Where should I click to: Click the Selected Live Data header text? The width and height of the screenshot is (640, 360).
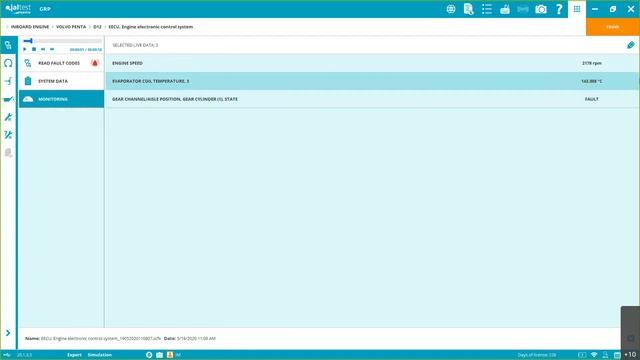pyautogui.click(x=135, y=45)
